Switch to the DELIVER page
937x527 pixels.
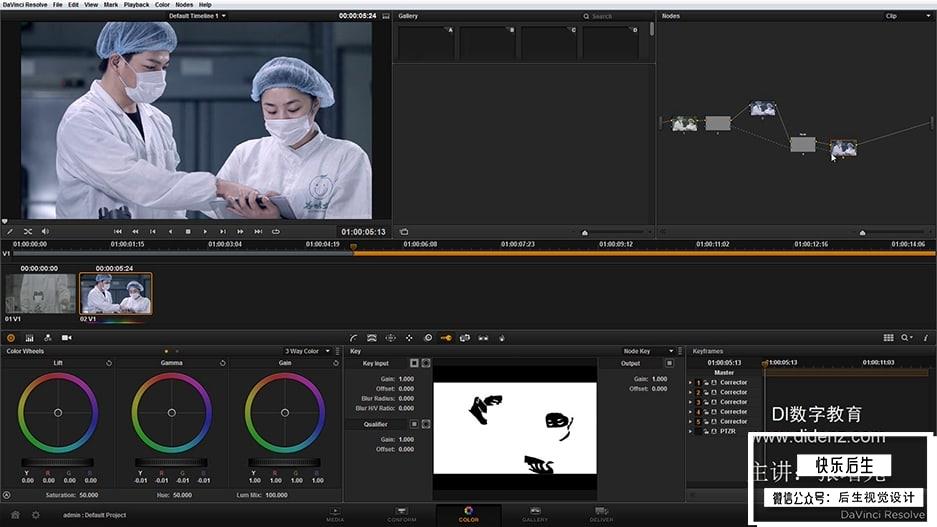(601, 514)
